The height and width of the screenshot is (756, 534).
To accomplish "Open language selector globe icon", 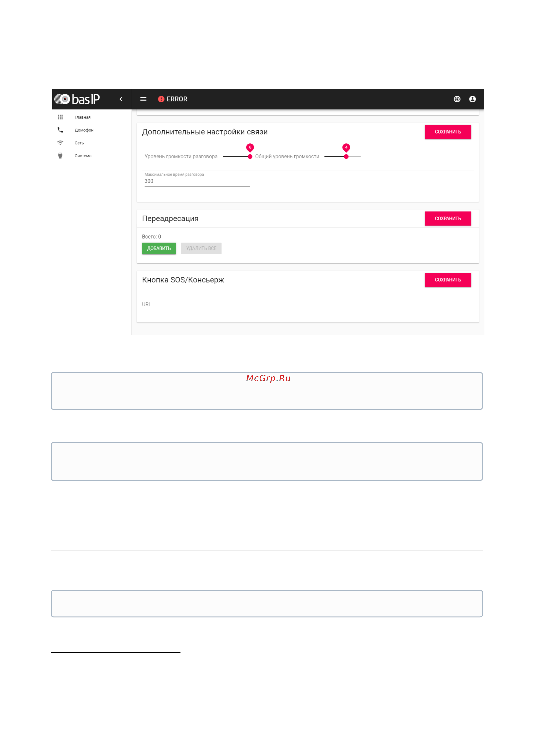I will click(x=457, y=99).
